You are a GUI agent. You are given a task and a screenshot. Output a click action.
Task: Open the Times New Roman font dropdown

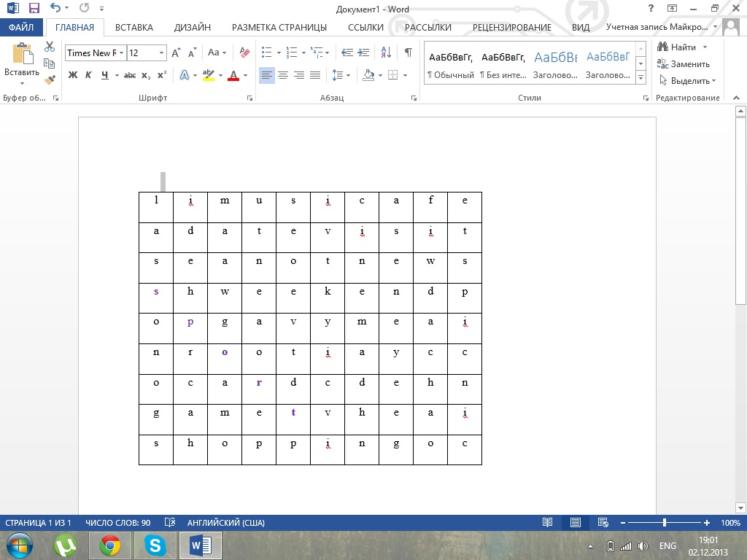(120, 53)
